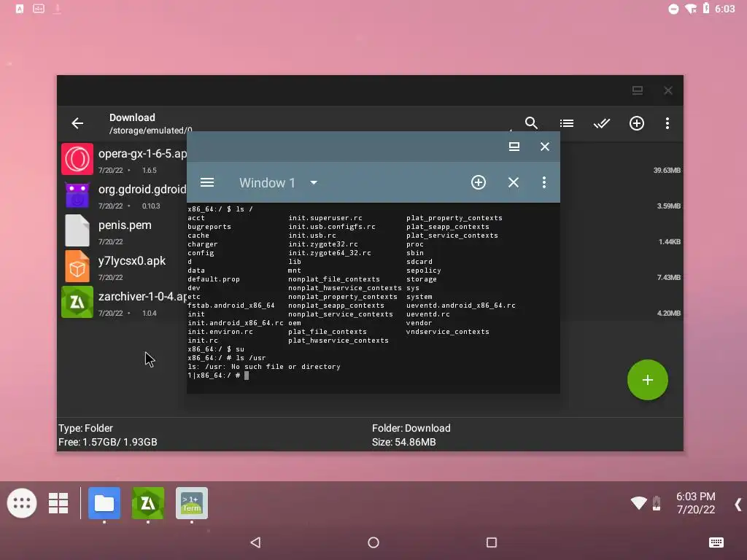Image resolution: width=747 pixels, height=560 pixels.
Task: Close the ZArchiver window
Action: pos(668,90)
